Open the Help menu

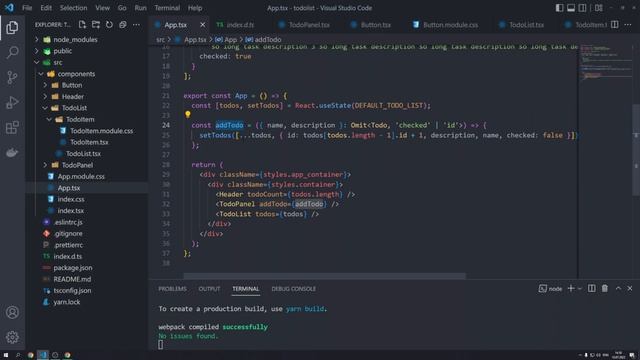click(195, 8)
